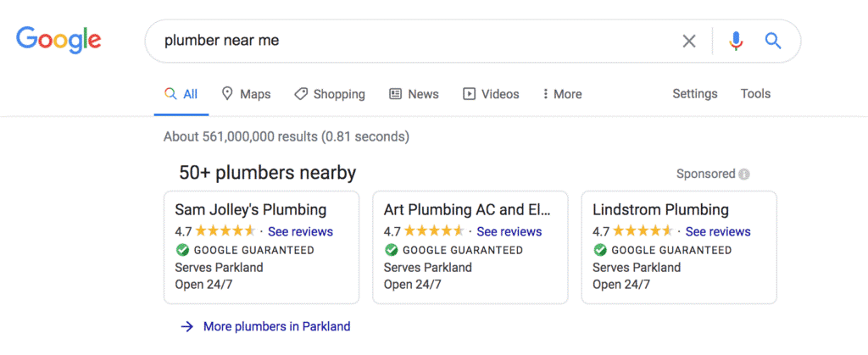The width and height of the screenshot is (868, 355).
Task: Click the Sponsored info icon
Action: tap(744, 175)
